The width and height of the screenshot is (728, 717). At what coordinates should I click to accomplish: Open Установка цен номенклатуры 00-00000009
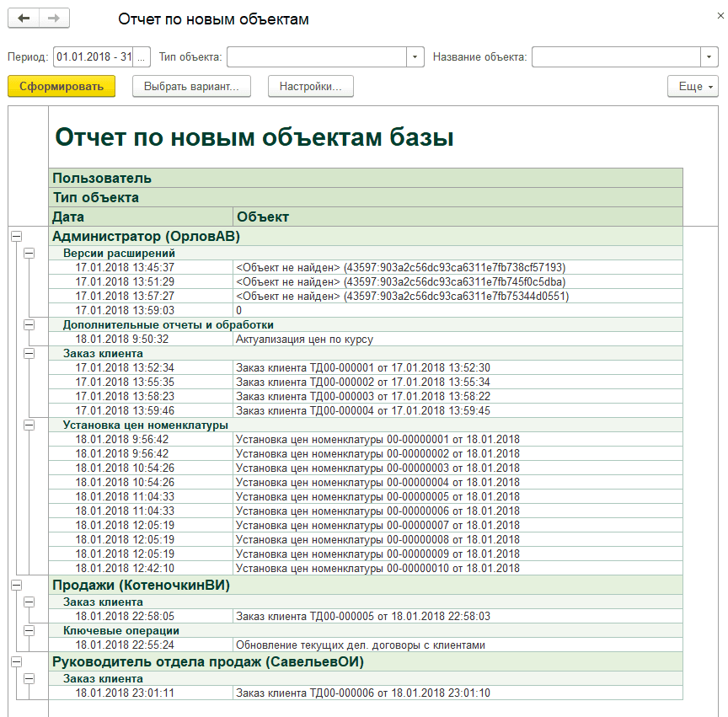point(458,554)
